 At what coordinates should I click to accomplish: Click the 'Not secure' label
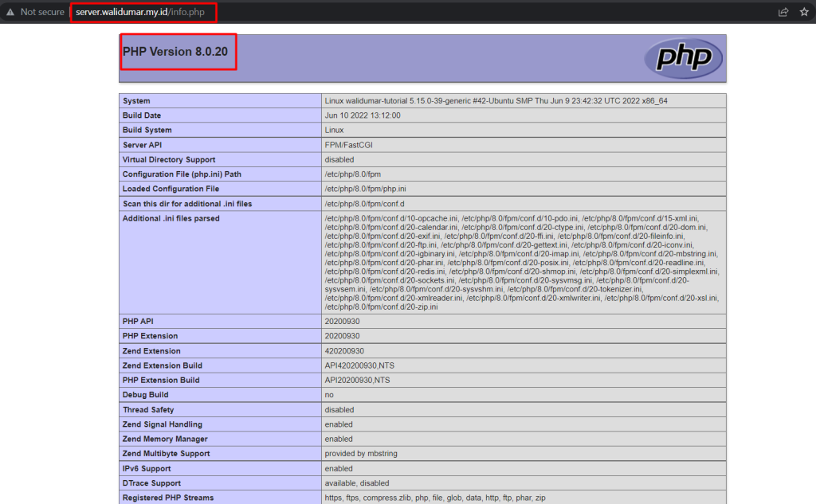point(42,12)
